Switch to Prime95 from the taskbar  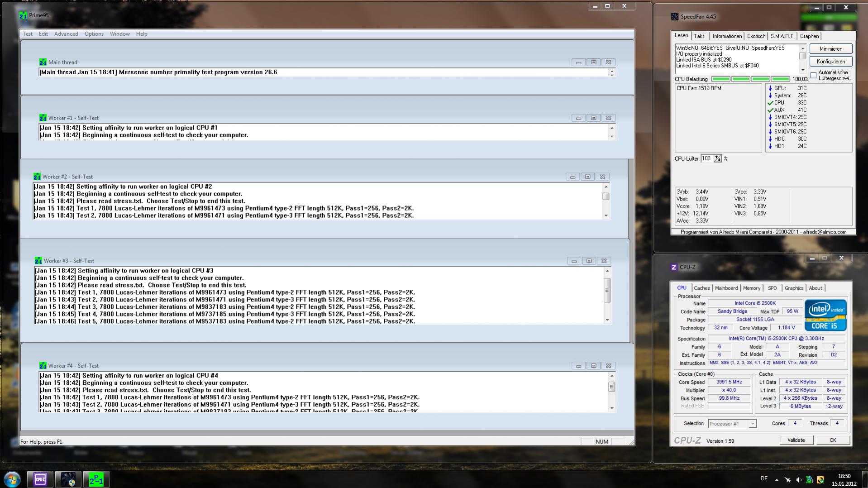coord(96,479)
